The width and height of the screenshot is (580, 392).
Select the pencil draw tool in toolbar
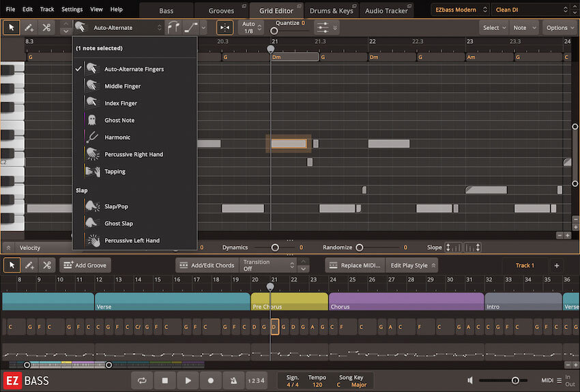(29, 28)
